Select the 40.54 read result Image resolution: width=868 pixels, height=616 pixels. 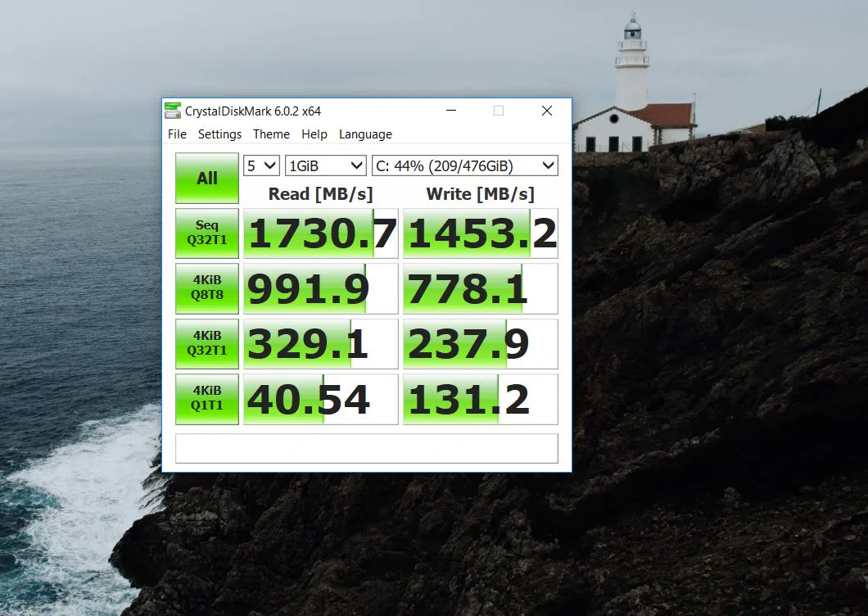coord(321,399)
